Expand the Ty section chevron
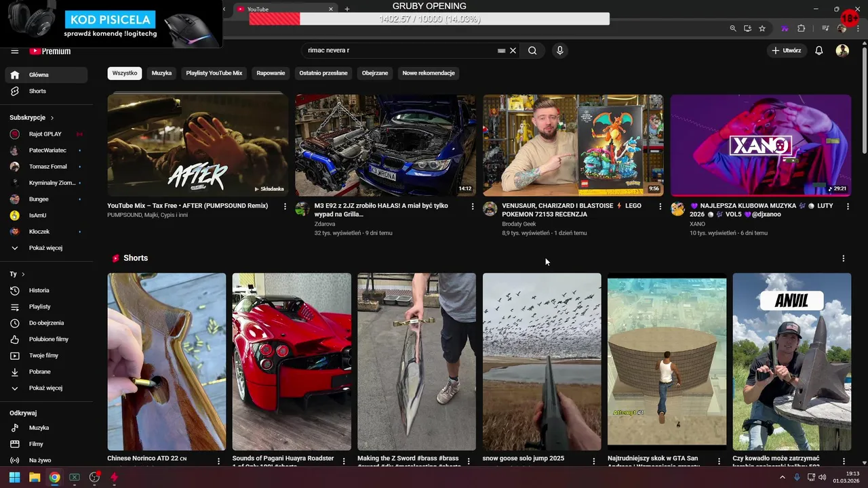 tap(23, 274)
